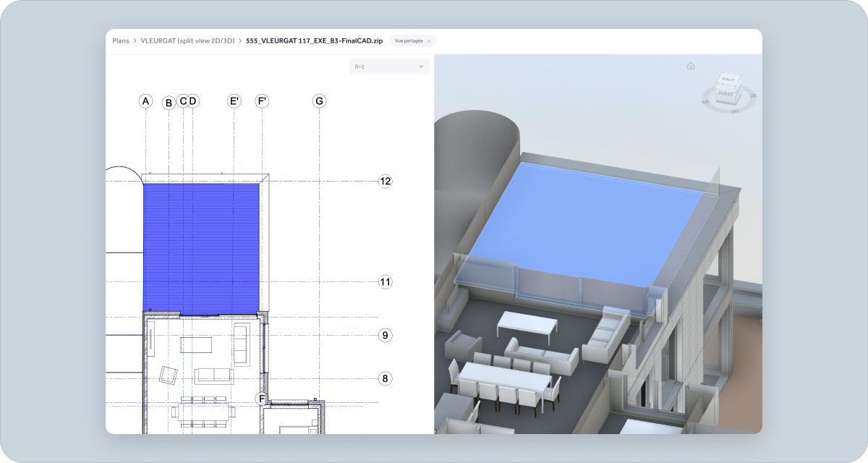Select grid axis marker E' on the plan
The image size is (868, 463).
[234, 101]
